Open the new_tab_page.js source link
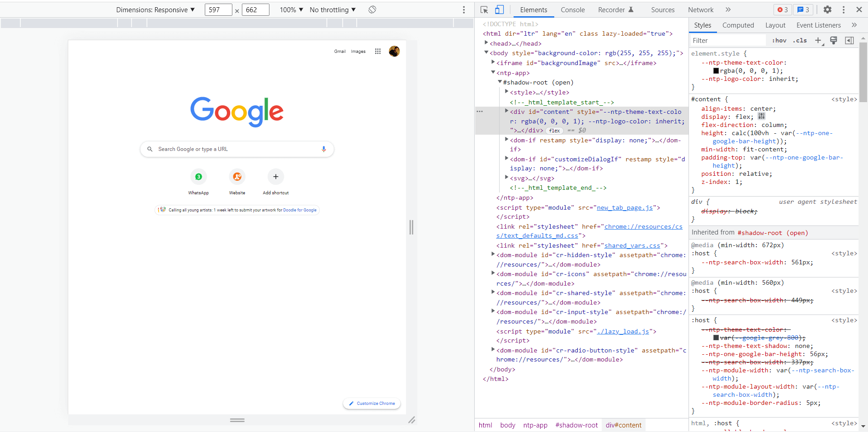The width and height of the screenshot is (868, 432). tap(625, 207)
